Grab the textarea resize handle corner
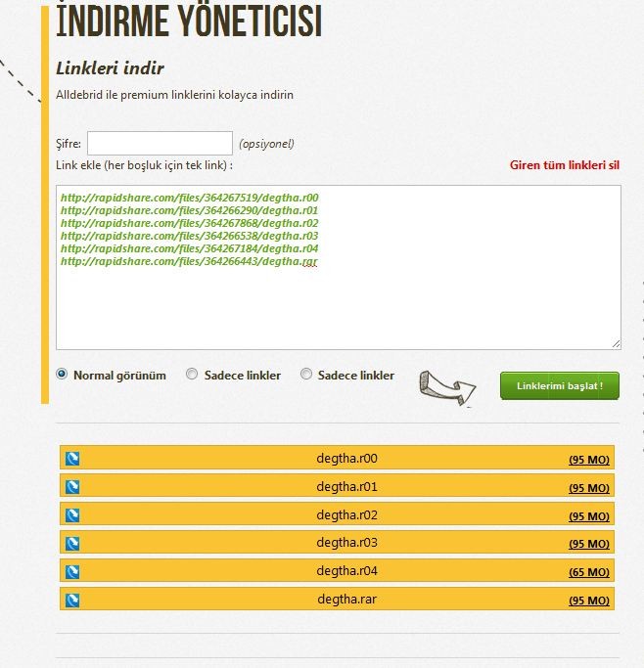 tap(616, 344)
